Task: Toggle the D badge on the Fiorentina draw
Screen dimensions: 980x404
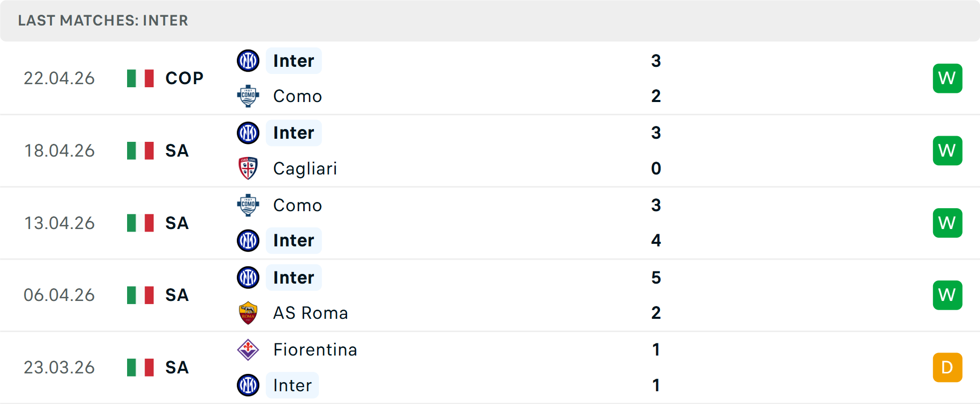Action: click(947, 367)
